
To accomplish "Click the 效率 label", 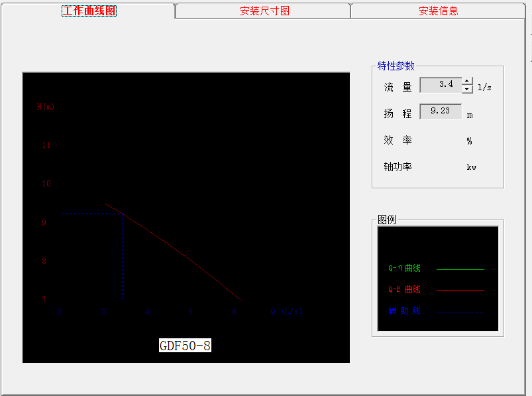I will 398,140.
